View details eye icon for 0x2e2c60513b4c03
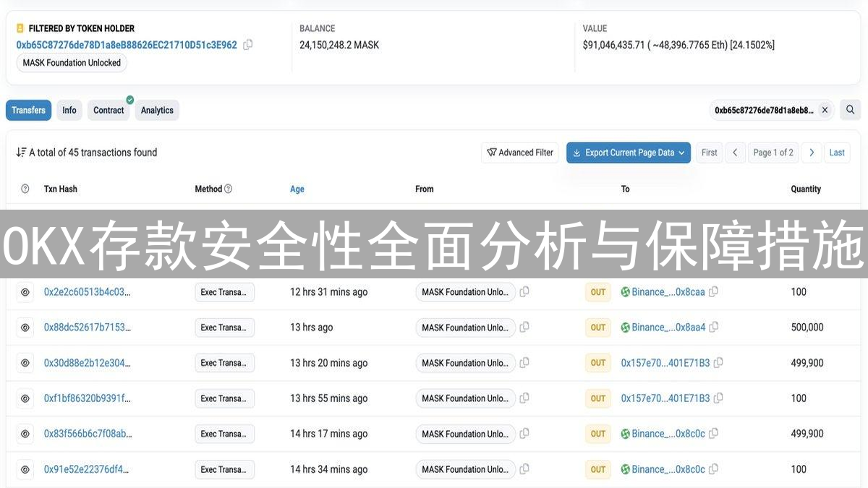 point(25,292)
